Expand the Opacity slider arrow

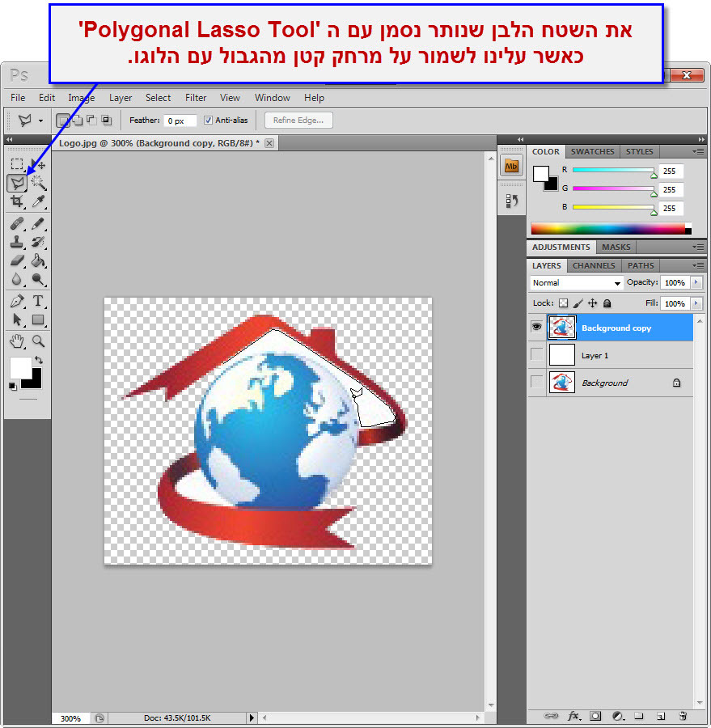[x=697, y=282]
